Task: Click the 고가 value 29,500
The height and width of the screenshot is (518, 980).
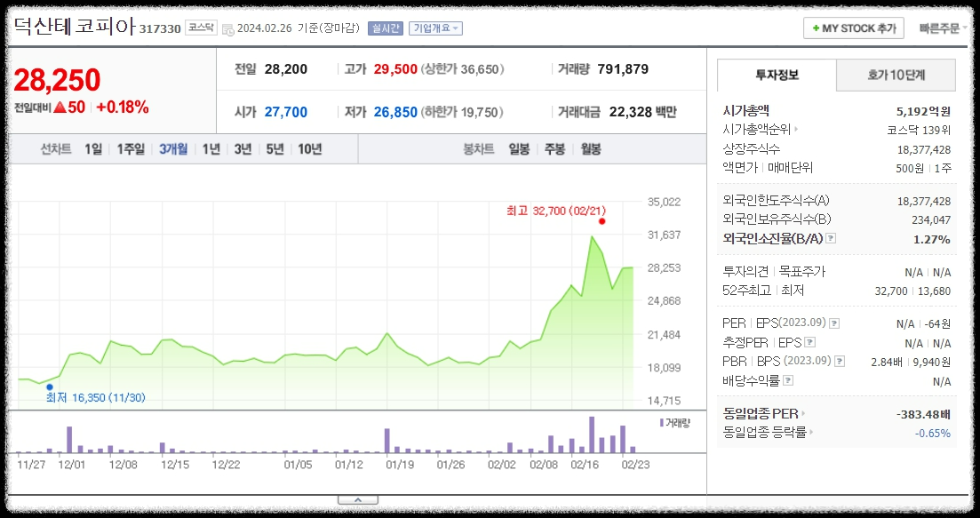Action: (x=395, y=69)
